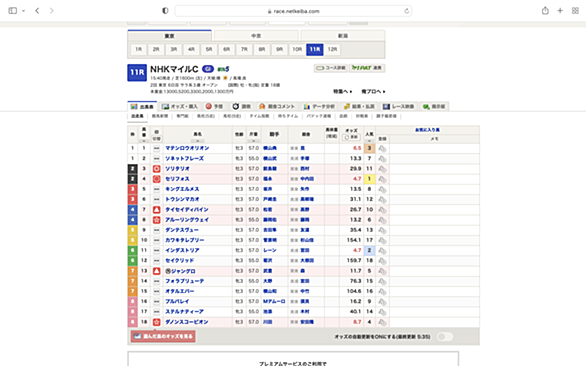Click the favorite icon for ソネットフレーズ
The width and height of the screenshot is (586, 366).
point(382,159)
